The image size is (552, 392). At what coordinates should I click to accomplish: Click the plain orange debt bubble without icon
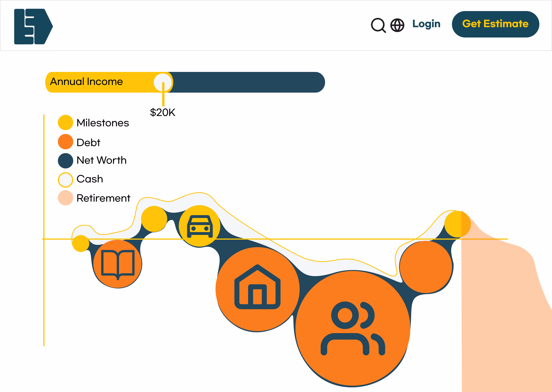pyautogui.click(x=426, y=267)
